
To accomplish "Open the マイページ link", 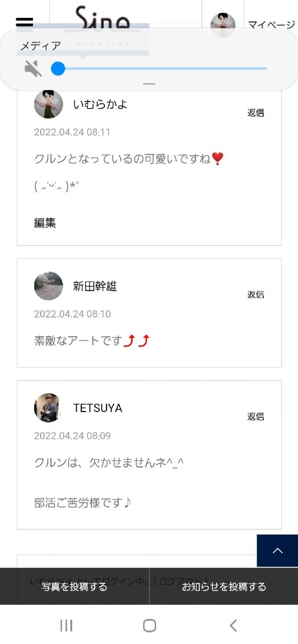I will tap(272, 25).
